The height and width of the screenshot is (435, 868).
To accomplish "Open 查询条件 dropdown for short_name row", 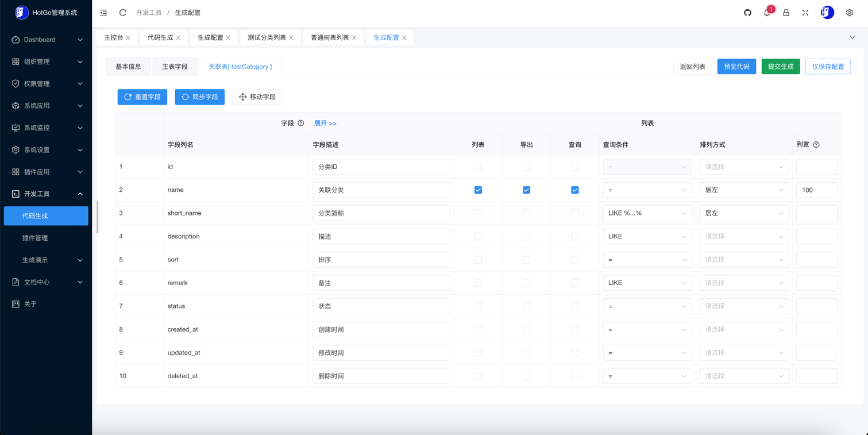I will coord(647,213).
